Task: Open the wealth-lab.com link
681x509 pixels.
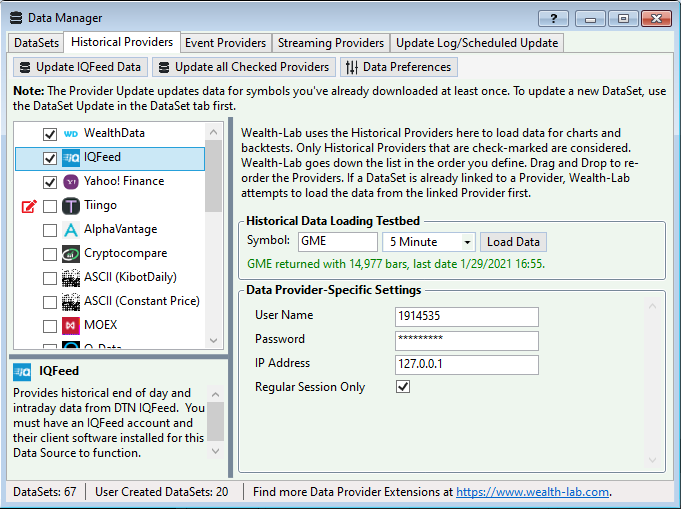Action: click(532, 492)
